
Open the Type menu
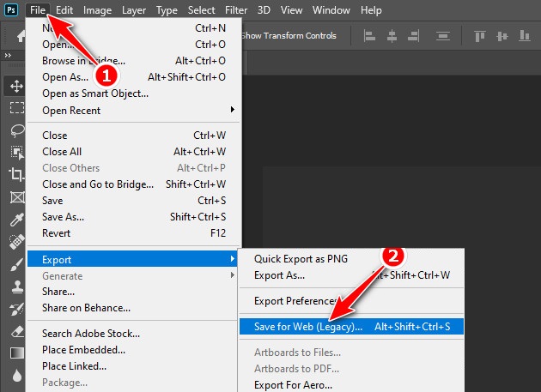(x=167, y=10)
